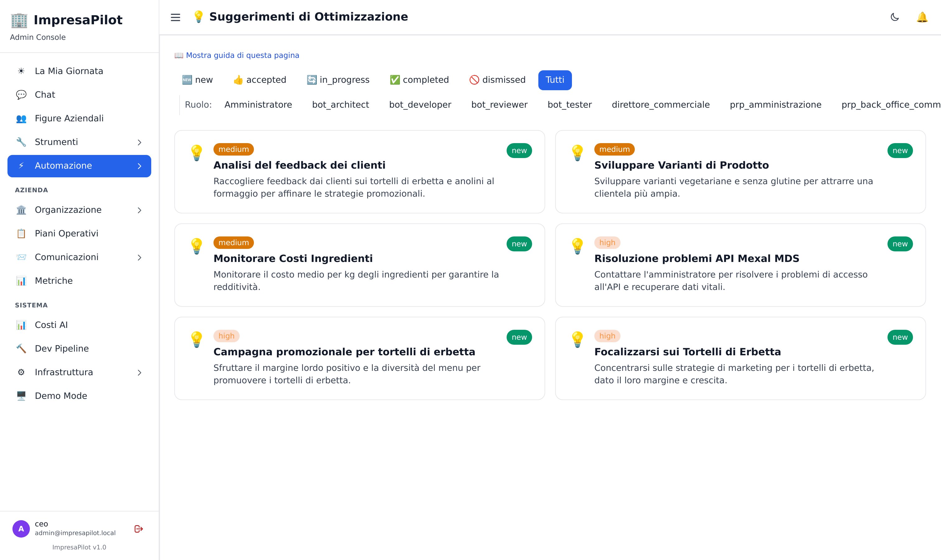Click the bulb icon on Sviluppare Varianti card
Image resolution: width=941 pixels, height=560 pixels.
click(578, 153)
